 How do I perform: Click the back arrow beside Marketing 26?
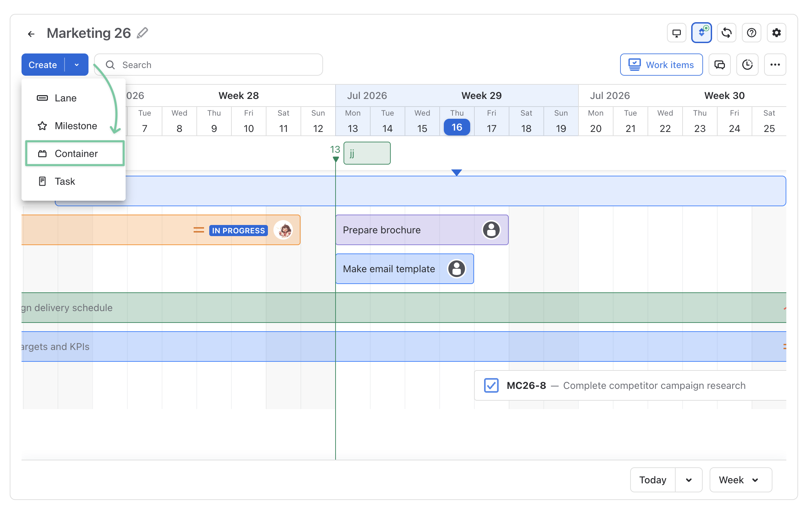31,34
